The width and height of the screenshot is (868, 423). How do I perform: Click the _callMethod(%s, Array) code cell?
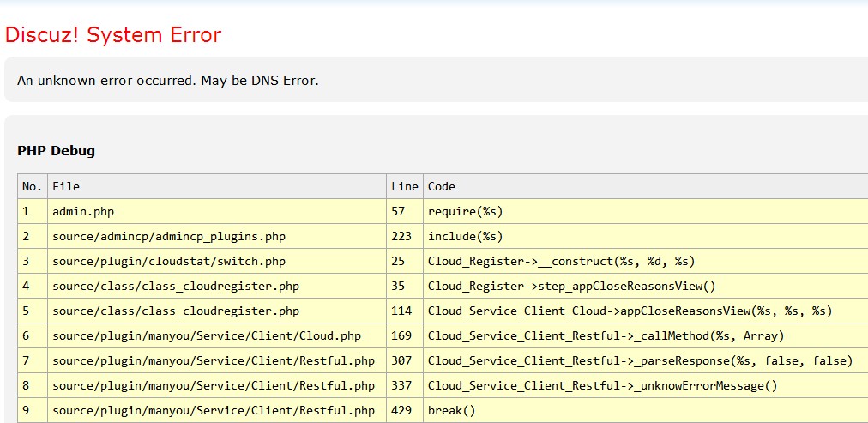tap(606, 335)
